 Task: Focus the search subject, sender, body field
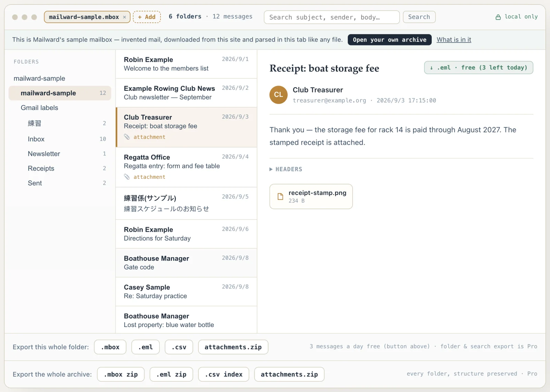(332, 17)
